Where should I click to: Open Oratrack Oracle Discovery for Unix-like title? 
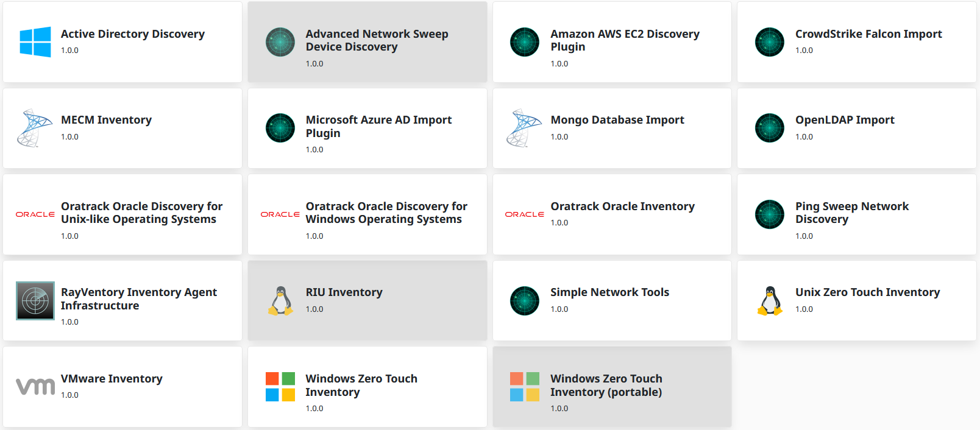141,213
